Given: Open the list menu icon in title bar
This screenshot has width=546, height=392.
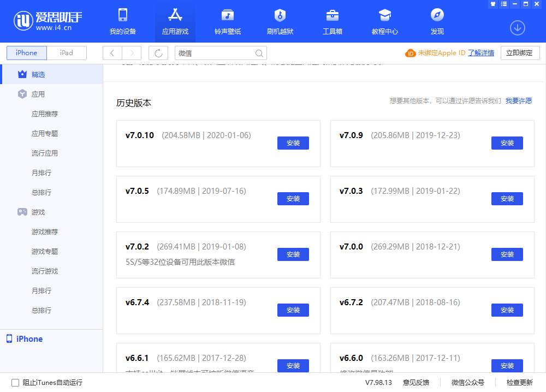Looking at the screenshot, I should 504,4.
